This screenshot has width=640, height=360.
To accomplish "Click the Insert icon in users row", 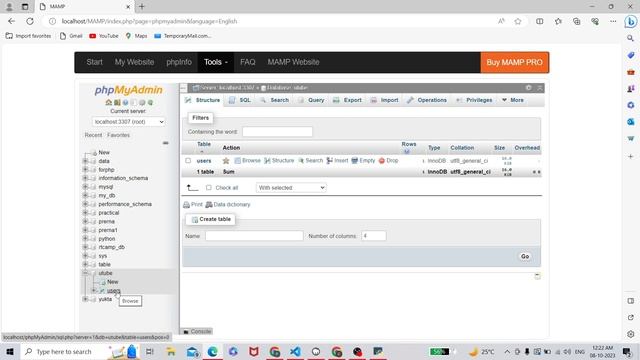I will 329,161.
